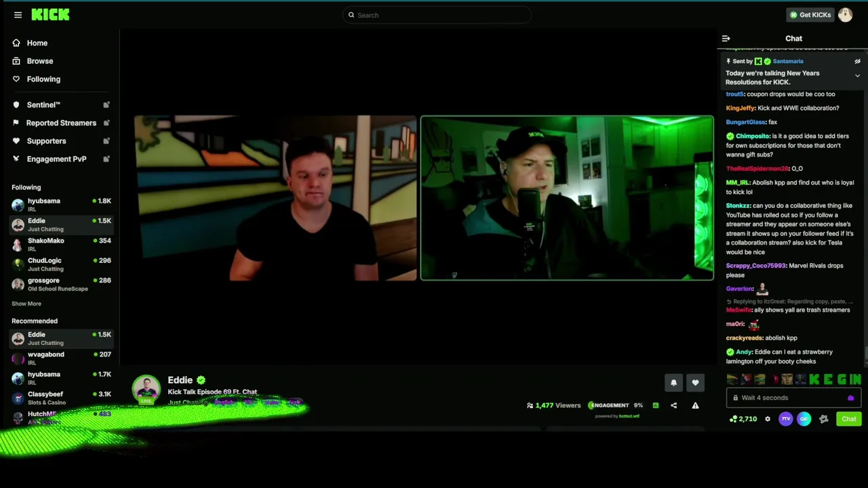868x488 pixels.
Task: Open Sentinel™ in the sidebar
Action: point(43,105)
